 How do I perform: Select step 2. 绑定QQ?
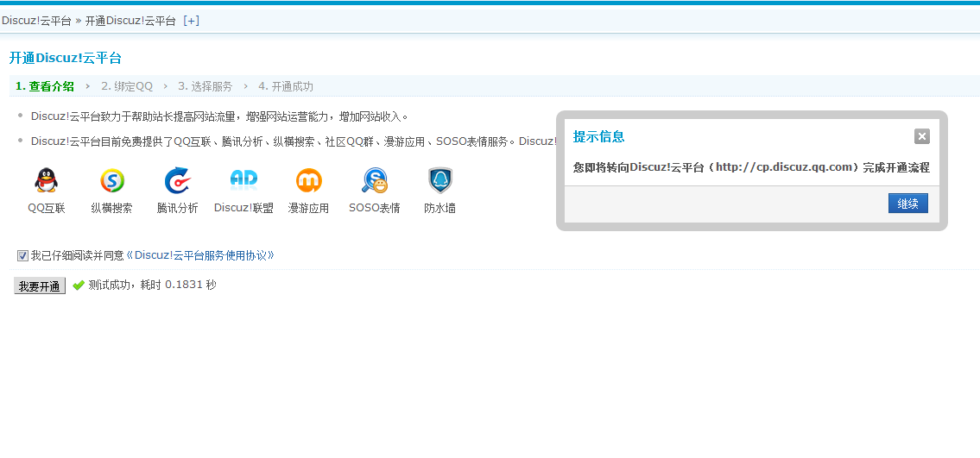[127, 87]
